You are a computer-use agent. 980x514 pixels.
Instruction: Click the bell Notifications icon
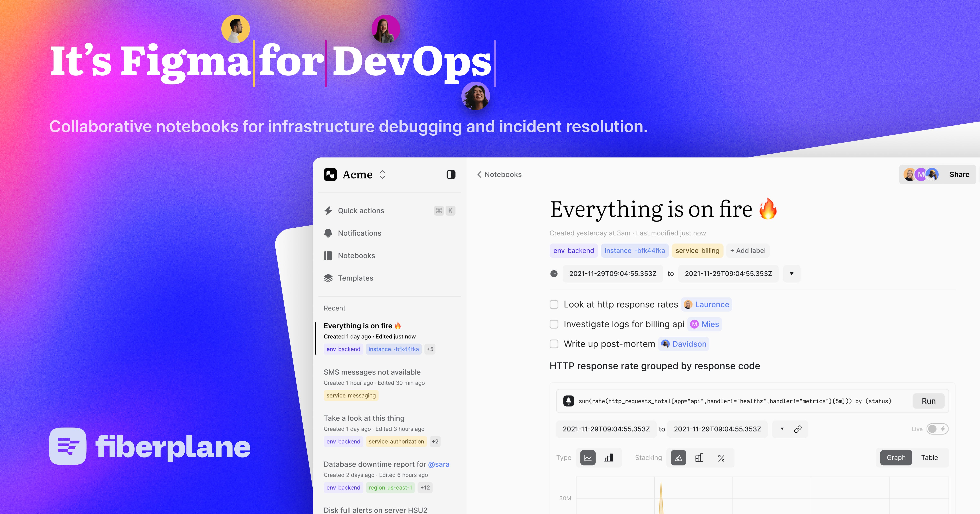click(x=328, y=233)
